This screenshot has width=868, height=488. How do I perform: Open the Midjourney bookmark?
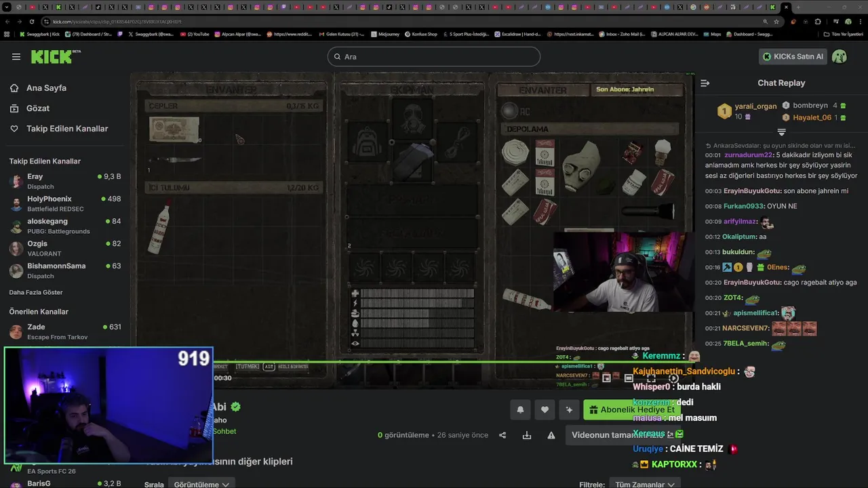[384, 34]
